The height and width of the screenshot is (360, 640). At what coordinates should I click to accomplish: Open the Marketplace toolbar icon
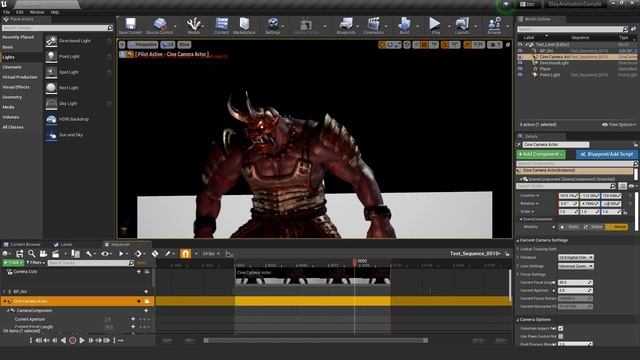(244, 24)
